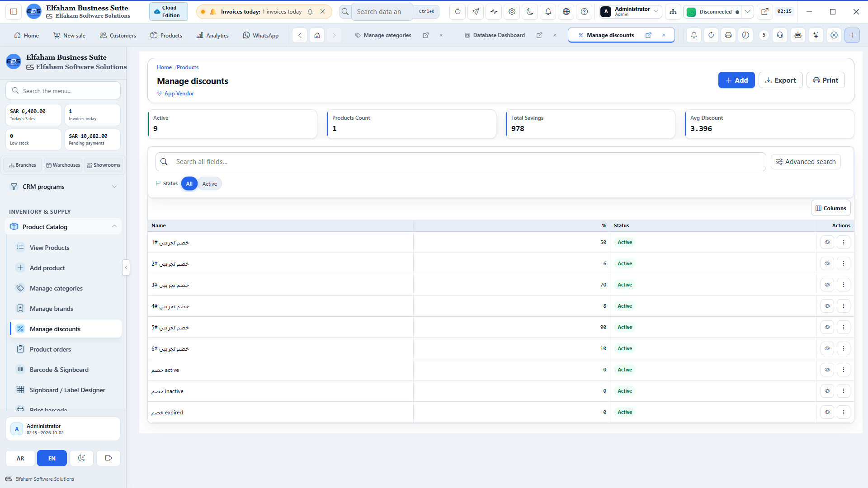The height and width of the screenshot is (488, 868).
Task: Open the row actions menu for the 'inactive' discount
Action: 843,391
